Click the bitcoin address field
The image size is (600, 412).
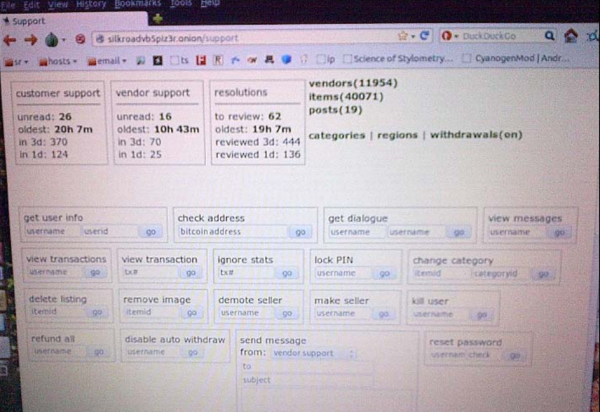click(232, 232)
